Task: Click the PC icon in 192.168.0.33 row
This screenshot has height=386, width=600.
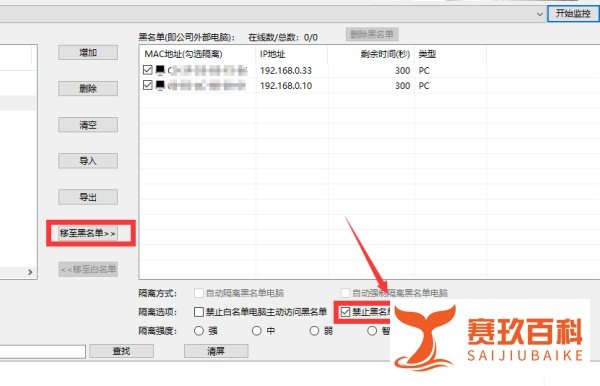Action: tap(160, 70)
